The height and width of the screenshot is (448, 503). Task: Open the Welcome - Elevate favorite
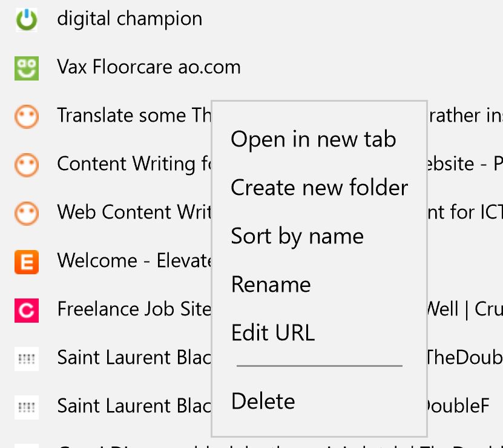[x=134, y=260]
